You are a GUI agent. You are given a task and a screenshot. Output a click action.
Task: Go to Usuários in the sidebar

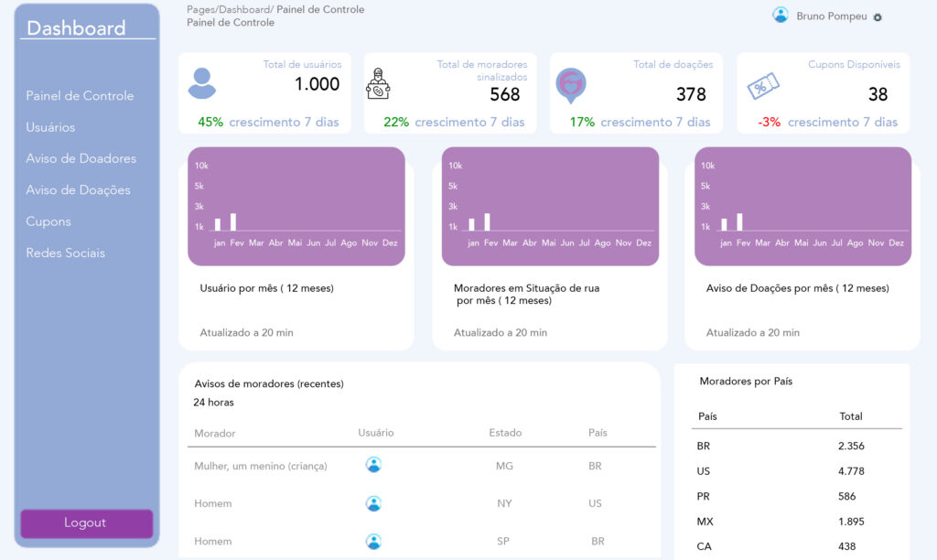50,127
